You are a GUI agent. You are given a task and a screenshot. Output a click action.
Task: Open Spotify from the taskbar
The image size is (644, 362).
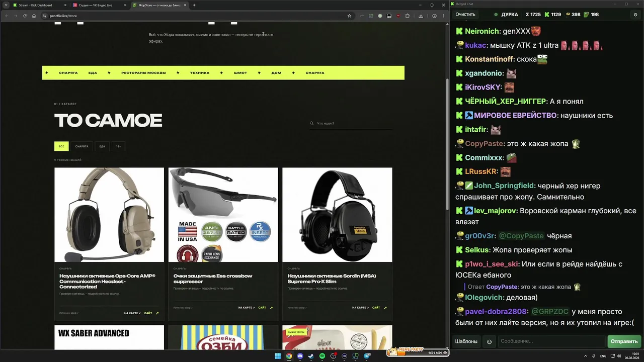pos(322,356)
